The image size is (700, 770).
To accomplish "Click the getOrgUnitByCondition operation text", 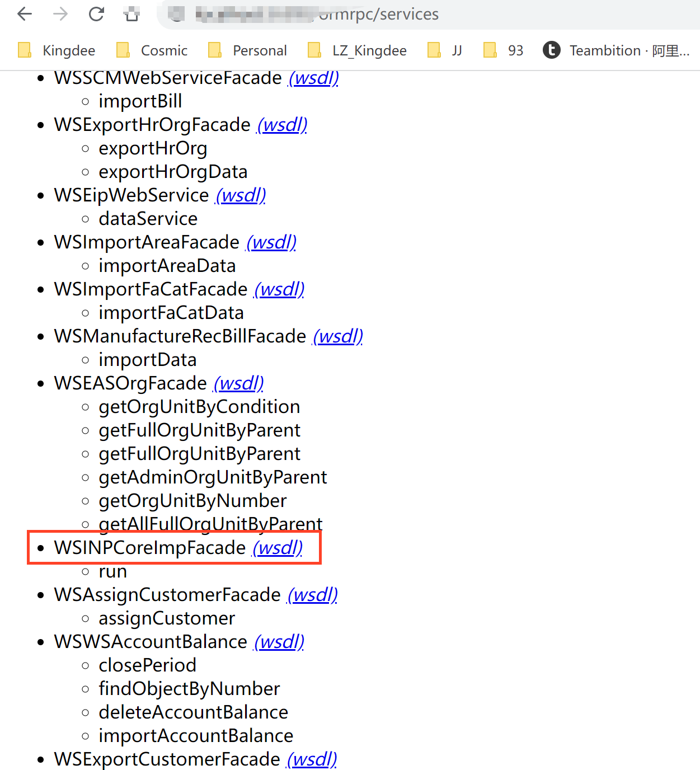I will pos(200,407).
